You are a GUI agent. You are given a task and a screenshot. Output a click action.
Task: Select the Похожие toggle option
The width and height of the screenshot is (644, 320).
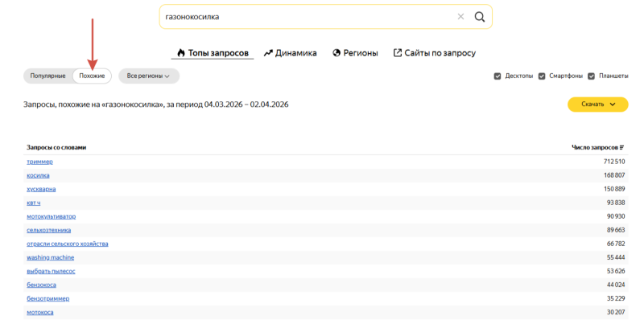(x=92, y=76)
